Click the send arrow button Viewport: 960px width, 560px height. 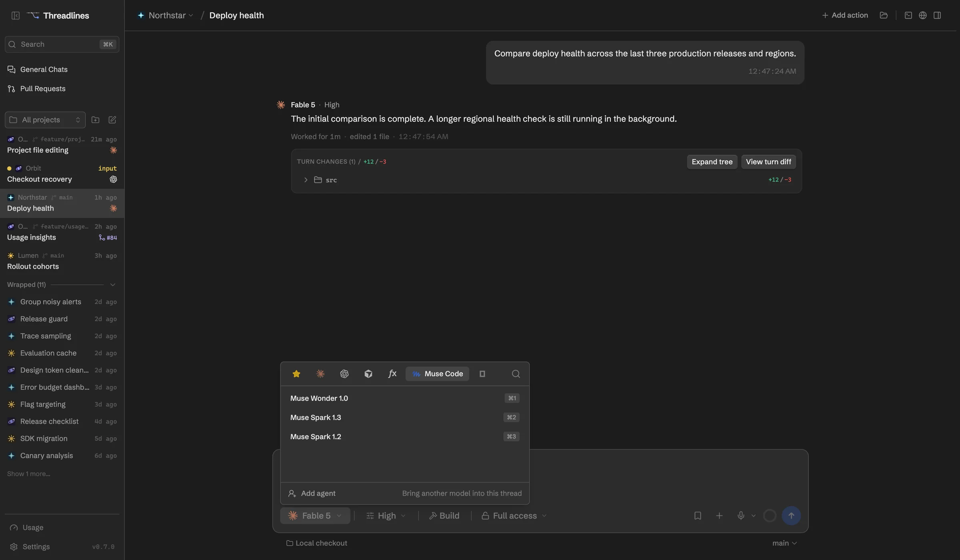(x=791, y=516)
